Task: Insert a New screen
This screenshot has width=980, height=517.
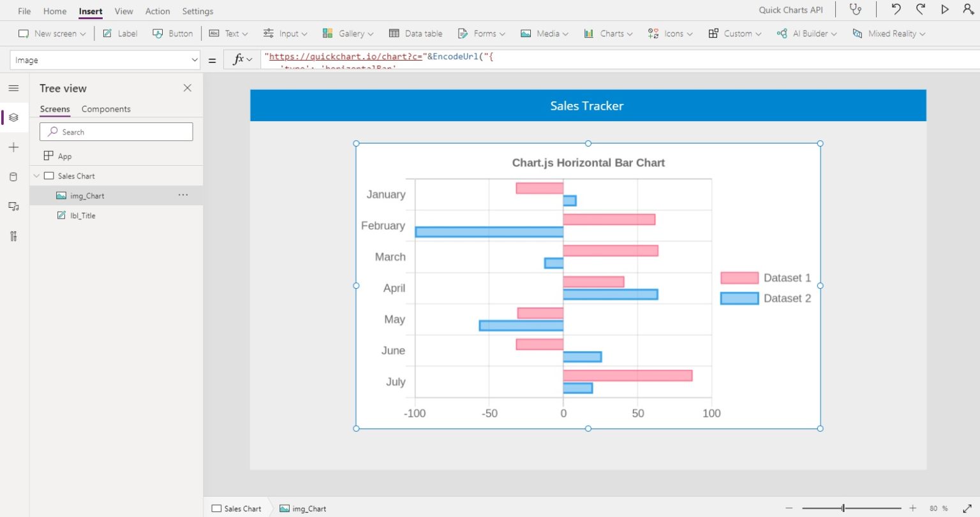Action: pos(51,33)
